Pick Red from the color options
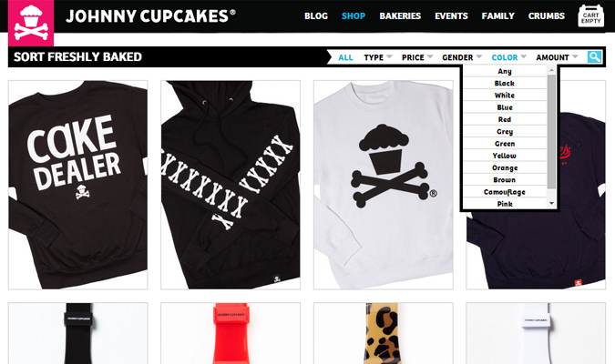The height and width of the screenshot is (364, 615). click(505, 119)
